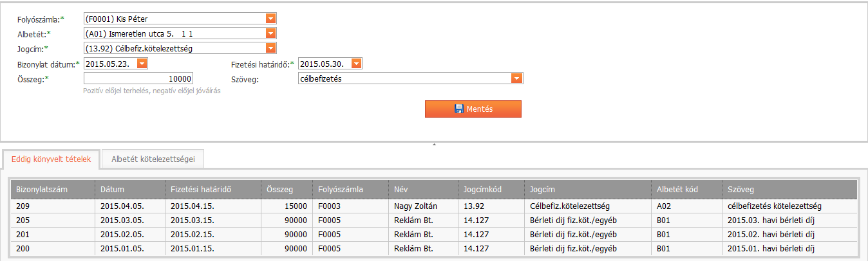The height and width of the screenshot is (261, 868).
Task: Click the Jogcímkód column header
Action: [x=482, y=190]
